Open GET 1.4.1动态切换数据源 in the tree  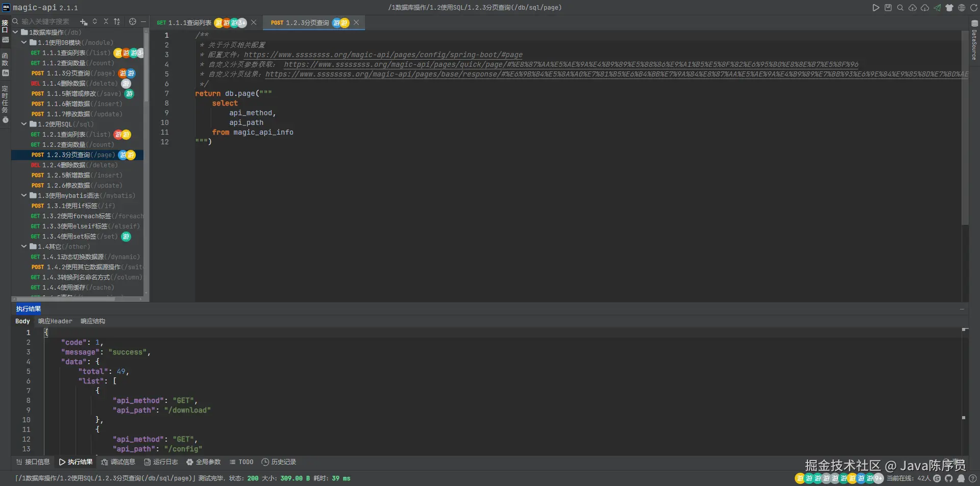click(x=85, y=257)
